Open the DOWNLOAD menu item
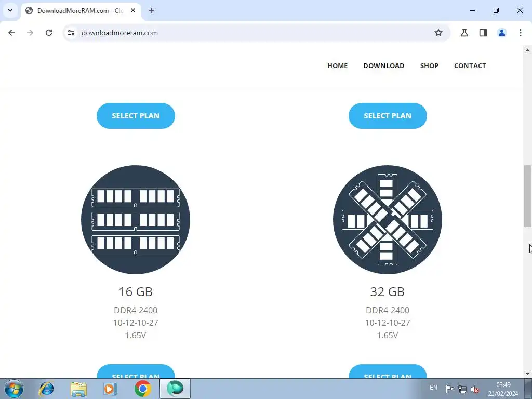The image size is (532, 399). click(x=384, y=66)
